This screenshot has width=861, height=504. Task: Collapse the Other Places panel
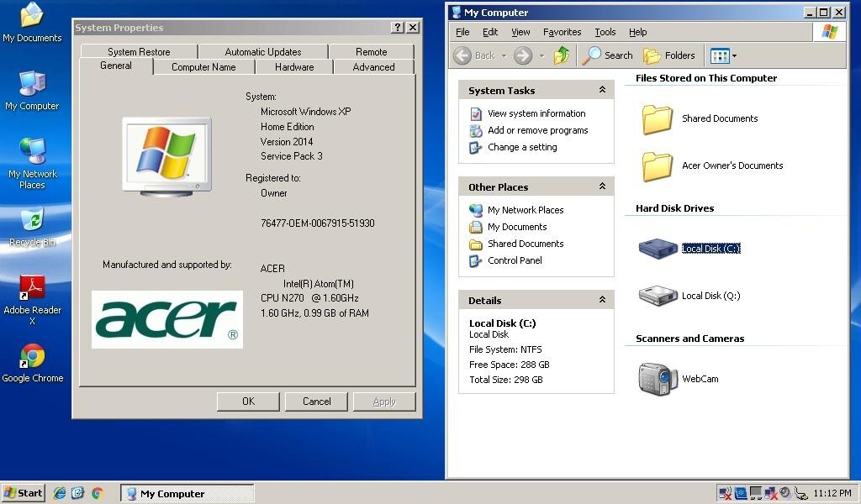click(602, 186)
